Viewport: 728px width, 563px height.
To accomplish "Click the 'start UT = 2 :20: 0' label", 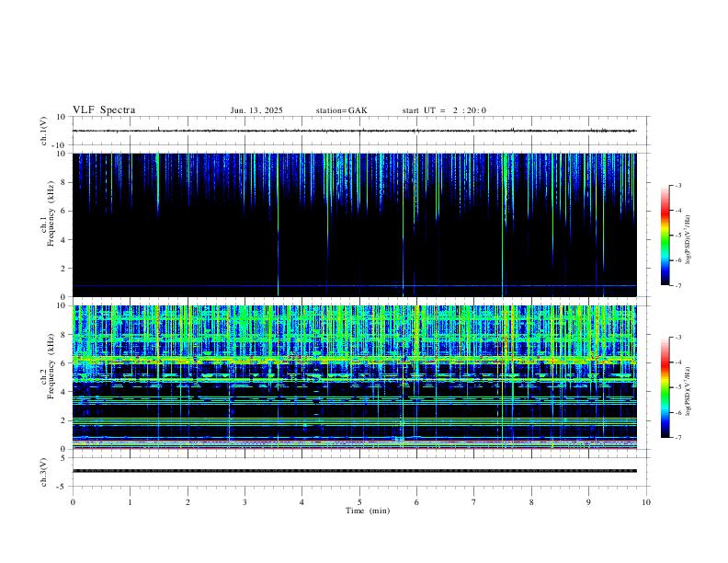I will click(x=444, y=110).
